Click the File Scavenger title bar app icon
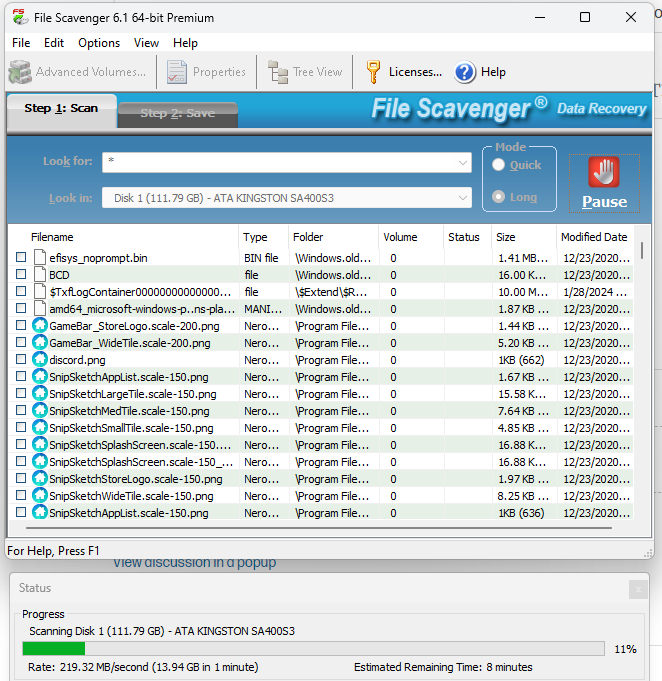Viewport: 662px width, 681px height. coord(20,17)
